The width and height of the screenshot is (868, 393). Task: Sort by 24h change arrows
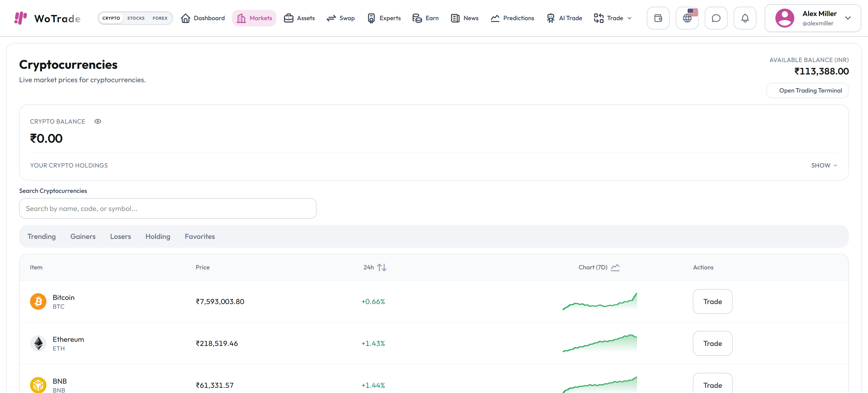point(382,268)
